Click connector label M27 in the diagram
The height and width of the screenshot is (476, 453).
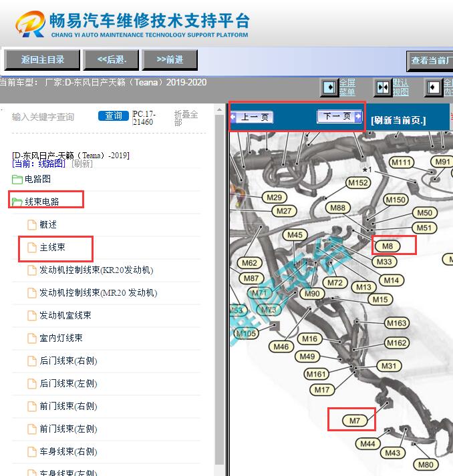284,211
